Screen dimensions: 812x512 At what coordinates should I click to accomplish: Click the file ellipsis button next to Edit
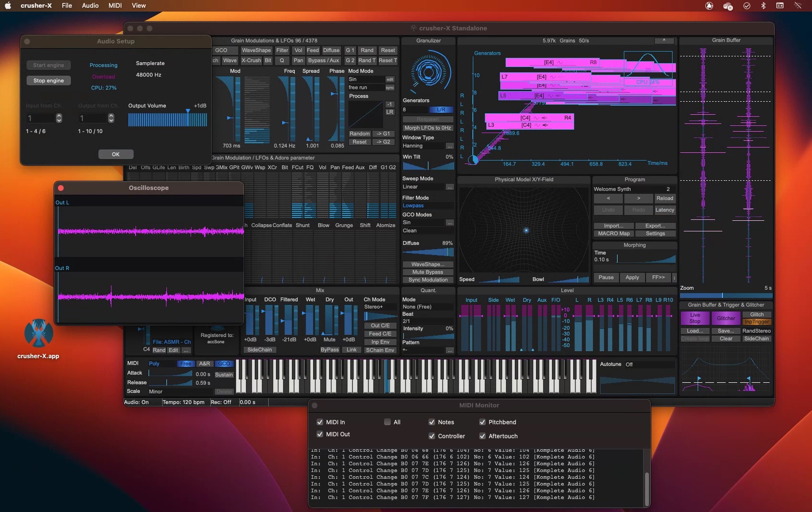186,350
